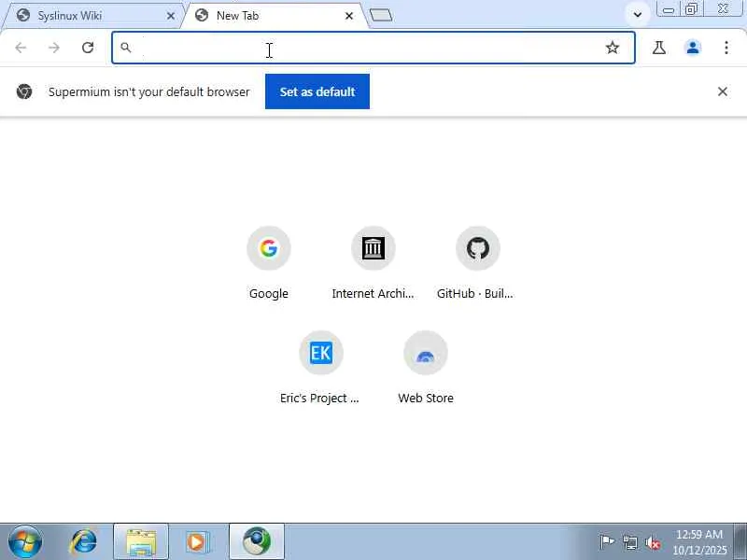Screen dimensions: 747x560
Task: Bookmark this tab with the star icon
Action: click(x=613, y=48)
